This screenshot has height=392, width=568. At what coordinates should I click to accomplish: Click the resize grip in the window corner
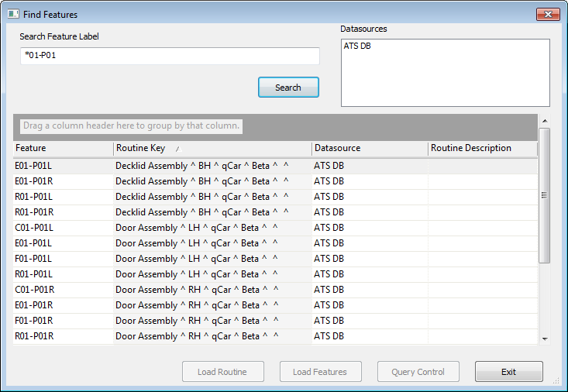point(556,381)
